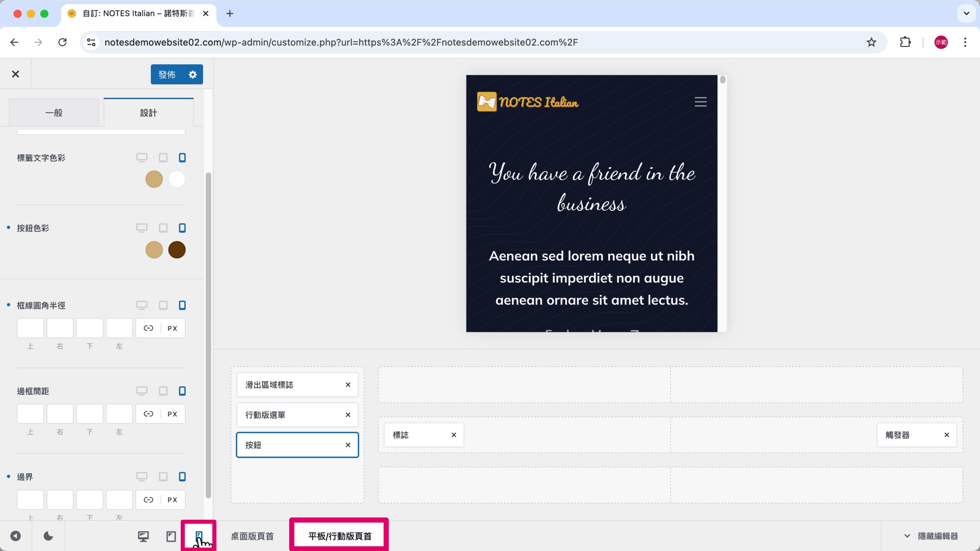Switch to the 一般 tab
980x551 pixels.
[x=54, y=113]
